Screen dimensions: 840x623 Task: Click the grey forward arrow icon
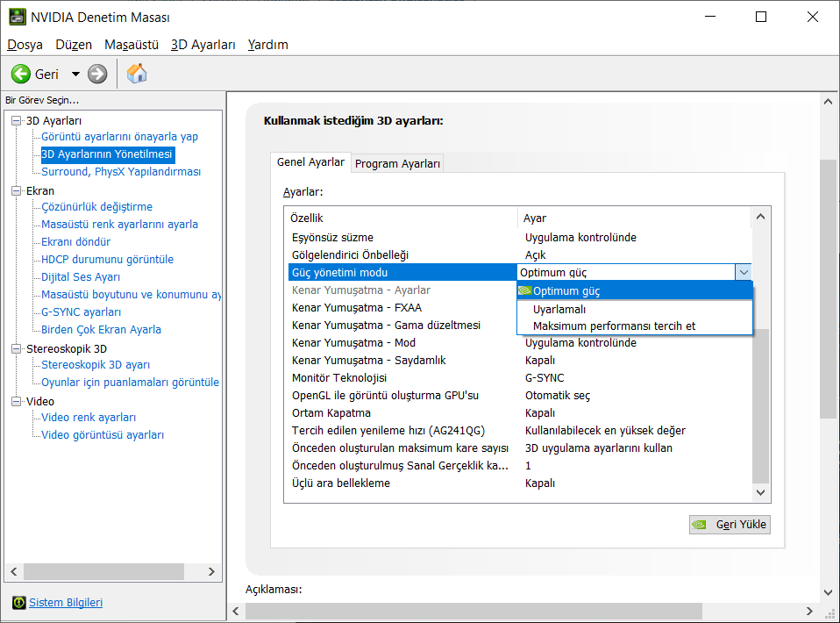(97, 74)
